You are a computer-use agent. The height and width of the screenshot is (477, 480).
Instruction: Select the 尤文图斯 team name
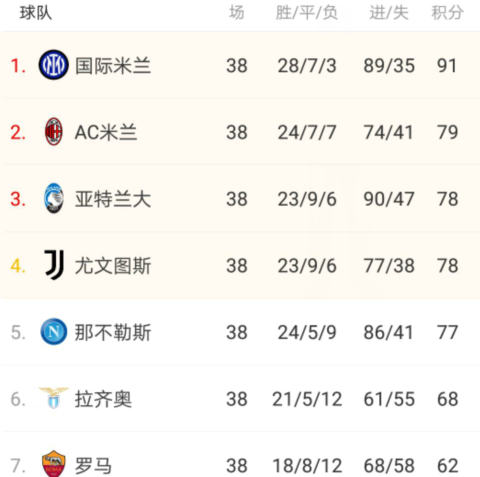point(113,266)
